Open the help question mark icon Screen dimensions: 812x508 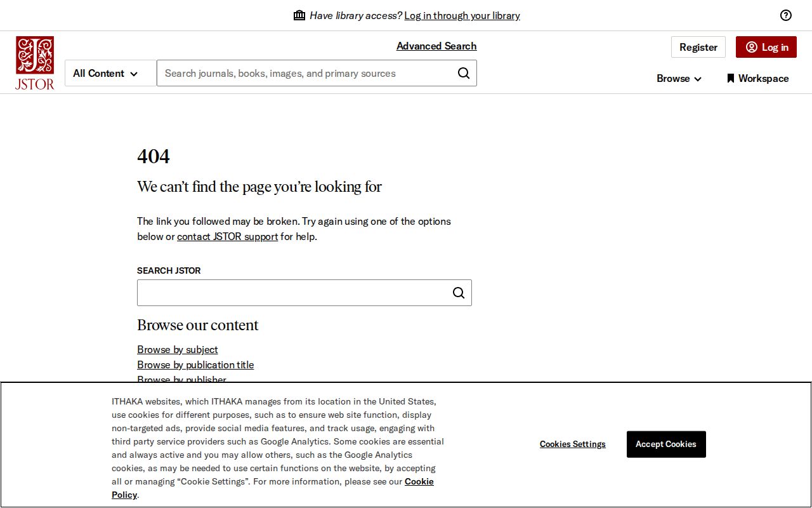786,15
